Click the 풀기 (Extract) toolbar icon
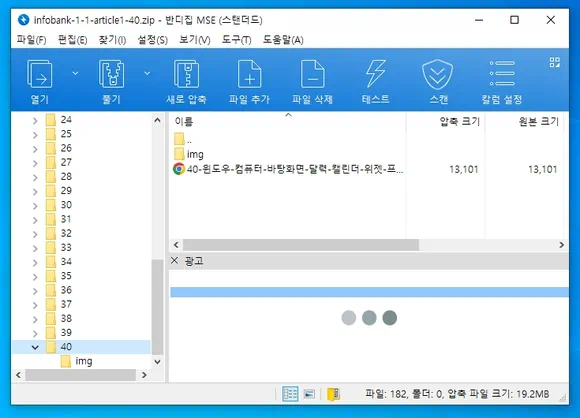 tap(111, 74)
